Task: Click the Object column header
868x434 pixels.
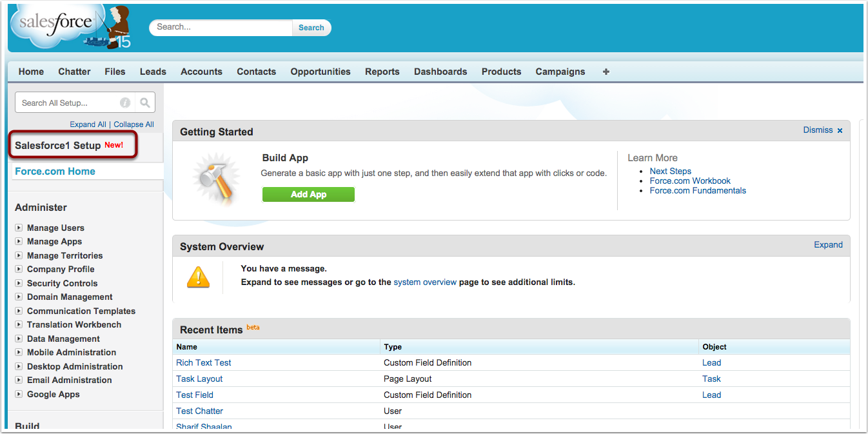Action: 715,347
